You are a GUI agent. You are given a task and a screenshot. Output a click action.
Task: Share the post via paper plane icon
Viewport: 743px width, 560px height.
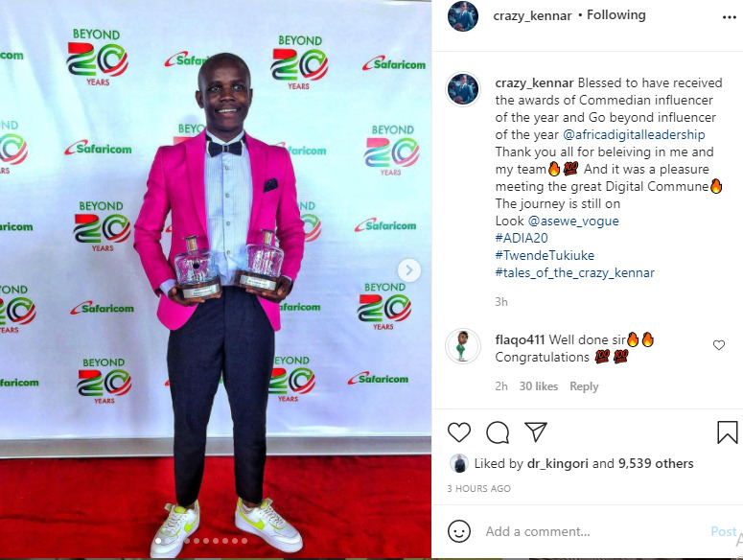536,432
